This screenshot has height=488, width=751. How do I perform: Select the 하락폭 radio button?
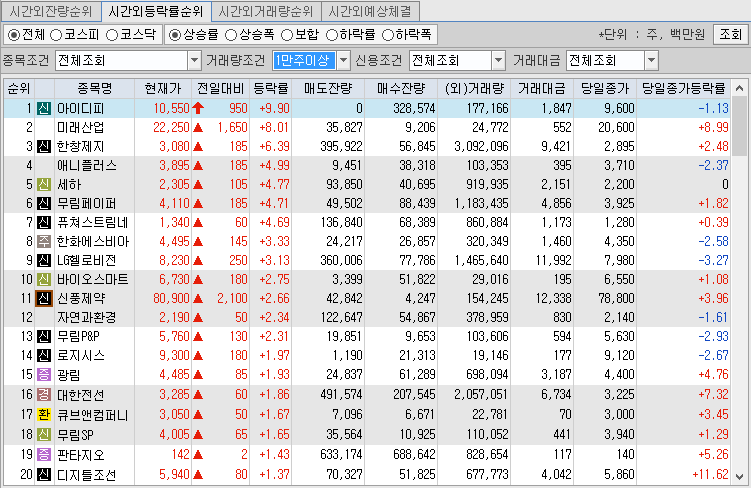tap(388, 35)
